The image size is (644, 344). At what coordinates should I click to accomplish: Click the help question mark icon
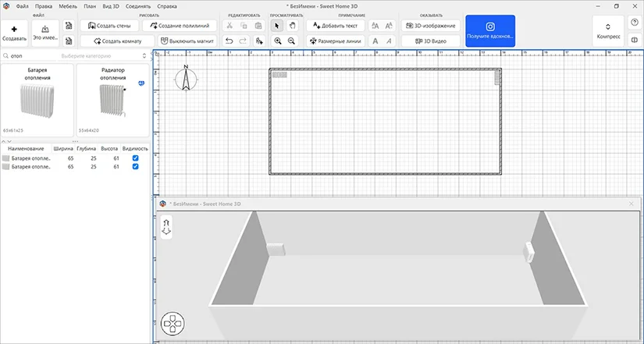633,23
